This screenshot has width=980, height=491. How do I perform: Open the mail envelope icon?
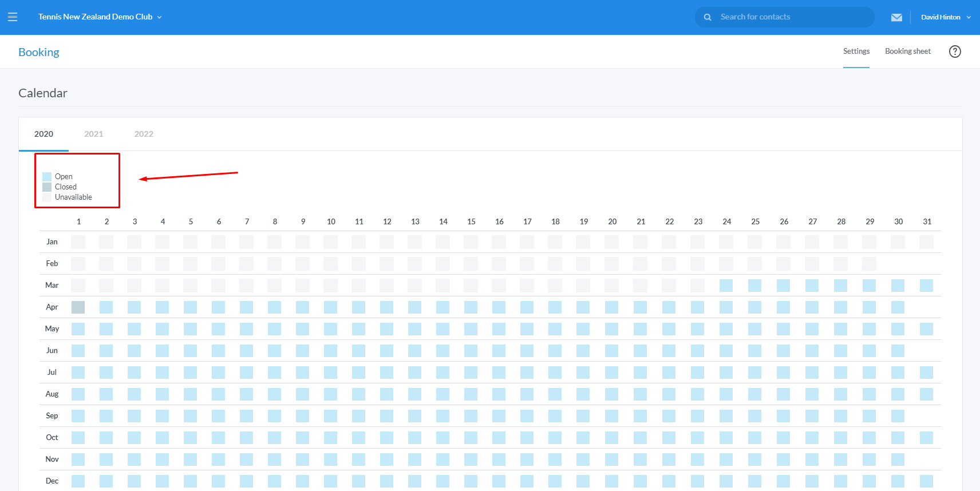tap(896, 17)
